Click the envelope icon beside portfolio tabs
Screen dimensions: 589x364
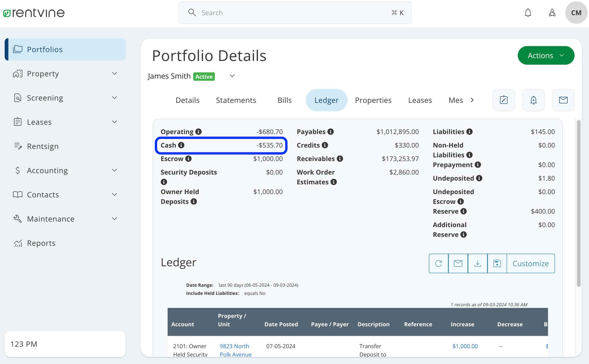(x=563, y=100)
